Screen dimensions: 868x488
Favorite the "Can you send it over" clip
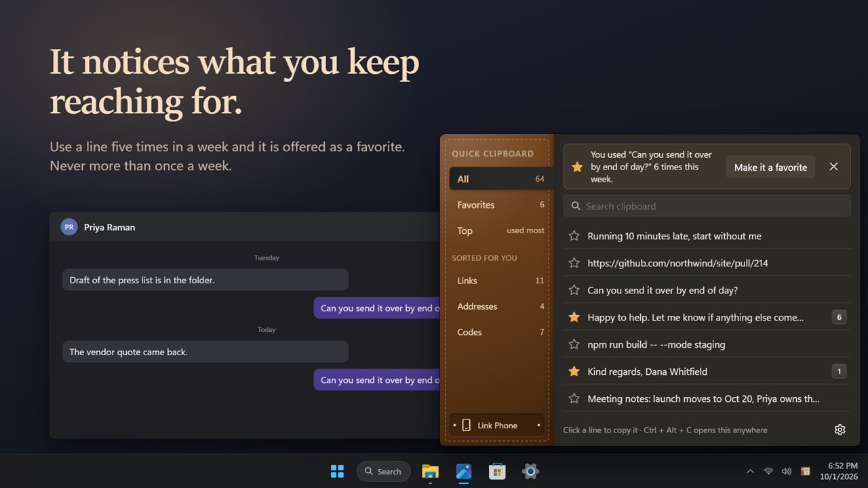point(574,290)
